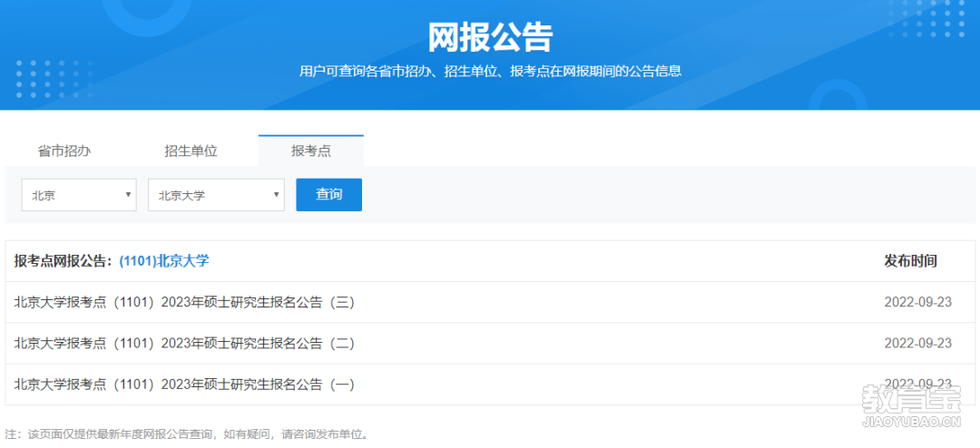980x448 pixels.
Task: Click the blue 查询 button
Action: (x=328, y=195)
